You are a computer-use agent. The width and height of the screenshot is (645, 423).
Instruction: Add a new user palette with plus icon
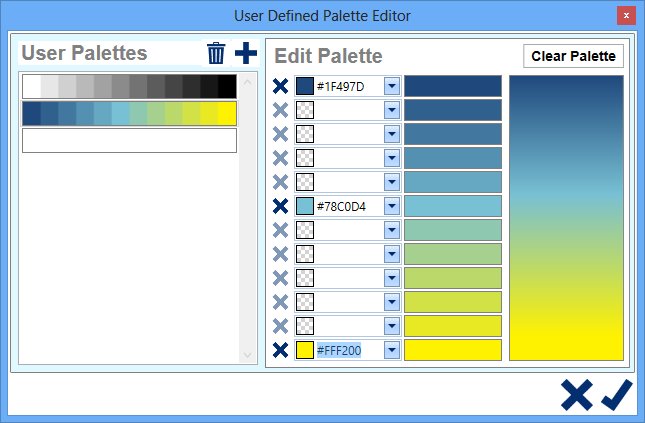coord(245,54)
